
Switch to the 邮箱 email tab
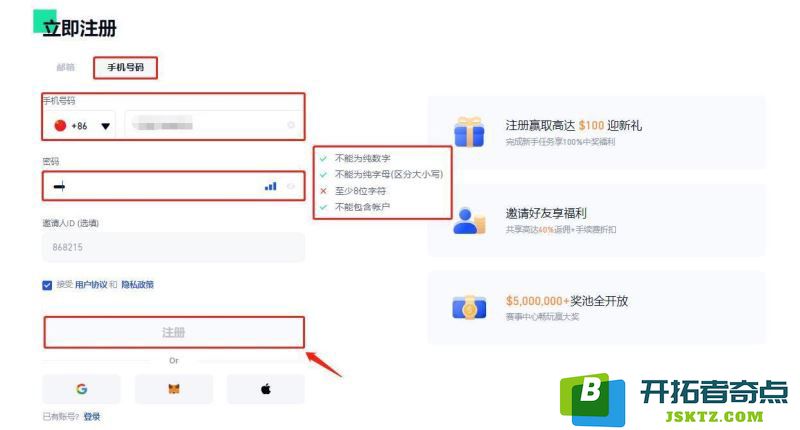coord(66,67)
